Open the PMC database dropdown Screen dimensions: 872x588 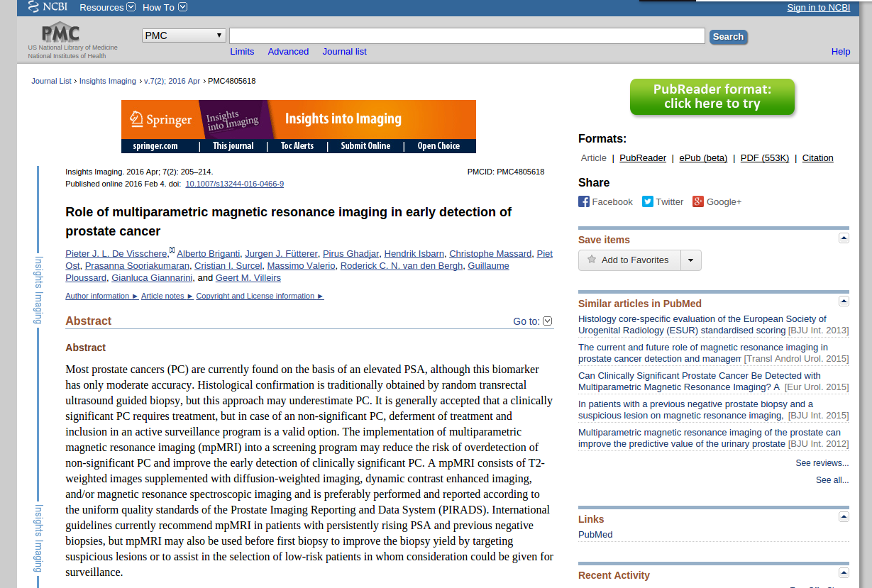pyautogui.click(x=184, y=35)
